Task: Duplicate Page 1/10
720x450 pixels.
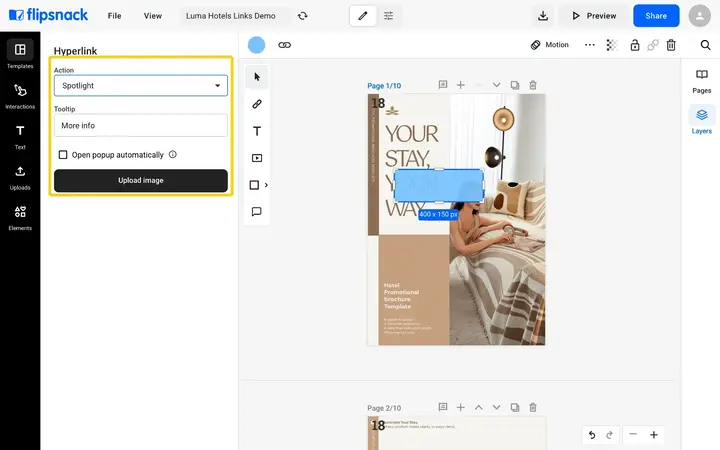Action: [x=515, y=85]
